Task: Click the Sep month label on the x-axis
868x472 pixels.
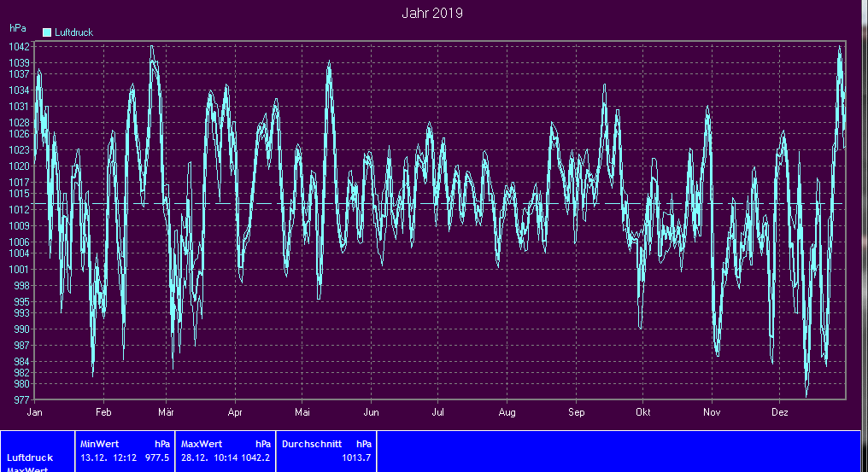Action: tap(576, 412)
